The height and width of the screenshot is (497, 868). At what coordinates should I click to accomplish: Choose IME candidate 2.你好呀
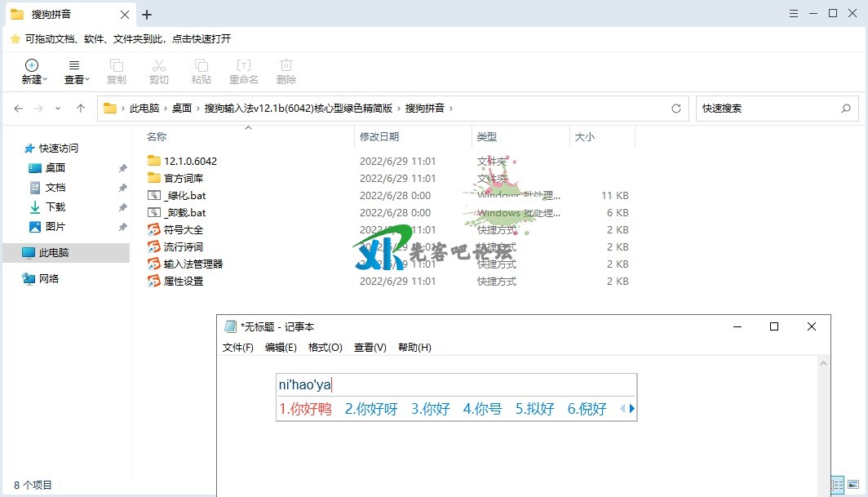pos(371,409)
